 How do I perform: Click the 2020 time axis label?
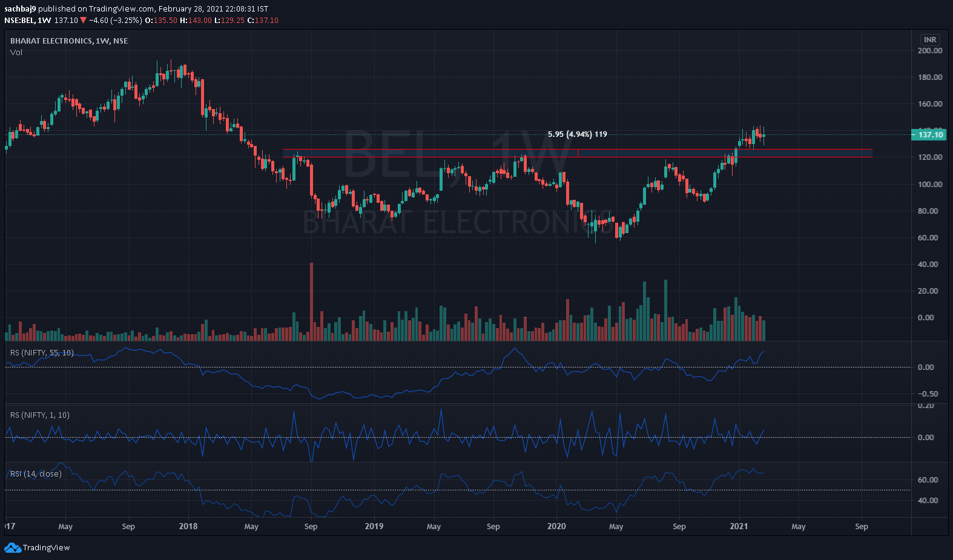(x=556, y=526)
